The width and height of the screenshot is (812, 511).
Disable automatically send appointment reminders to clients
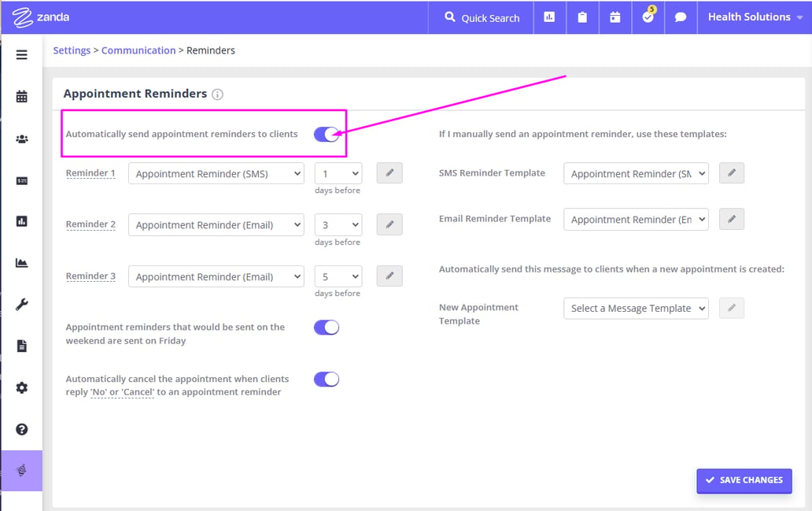coord(326,134)
